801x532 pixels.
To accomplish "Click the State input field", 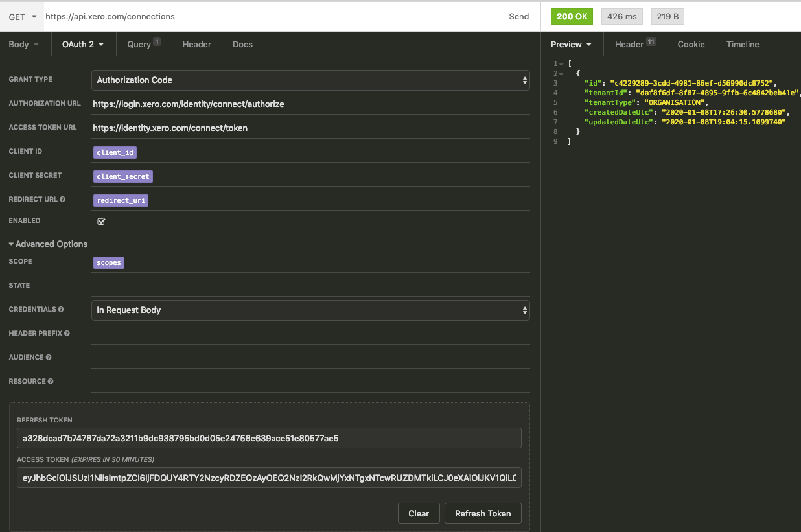I will 310,286.
